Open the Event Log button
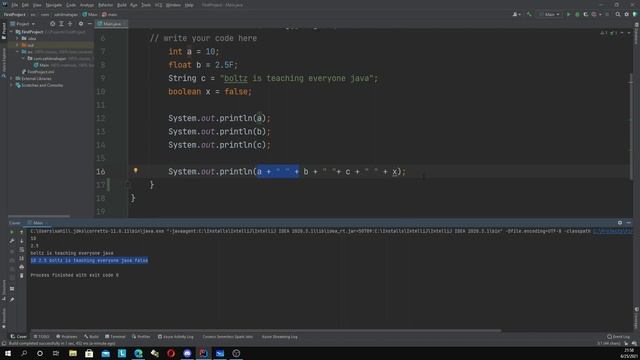Screen dimensions: 640x360 (618, 337)
